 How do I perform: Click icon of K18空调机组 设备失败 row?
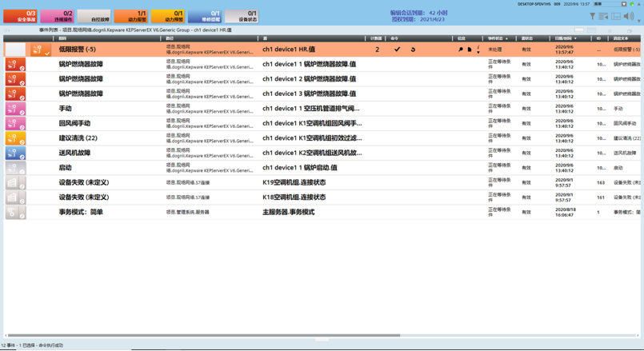tap(15, 197)
